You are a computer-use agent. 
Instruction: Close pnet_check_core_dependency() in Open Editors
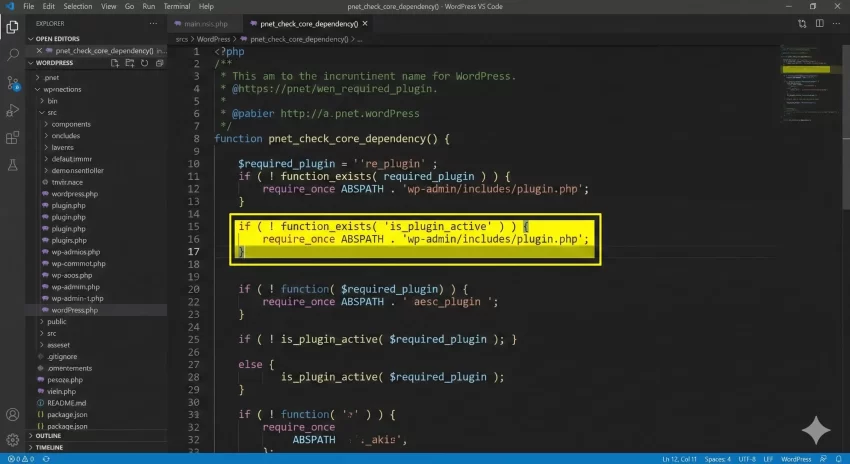39,50
